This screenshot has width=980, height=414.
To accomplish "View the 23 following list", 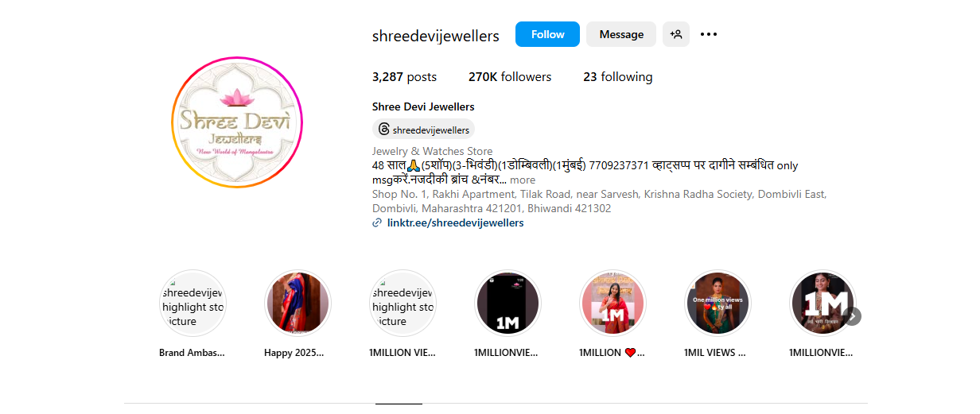I will point(617,77).
